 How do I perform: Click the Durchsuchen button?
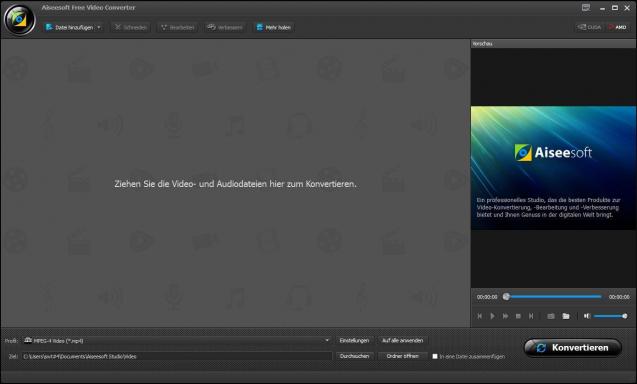[354, 356]
